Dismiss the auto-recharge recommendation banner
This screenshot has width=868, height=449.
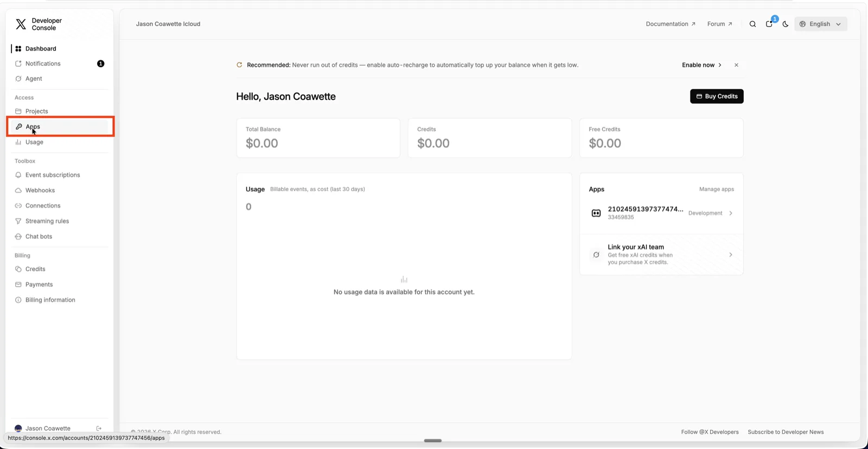[x=736, y=65]
